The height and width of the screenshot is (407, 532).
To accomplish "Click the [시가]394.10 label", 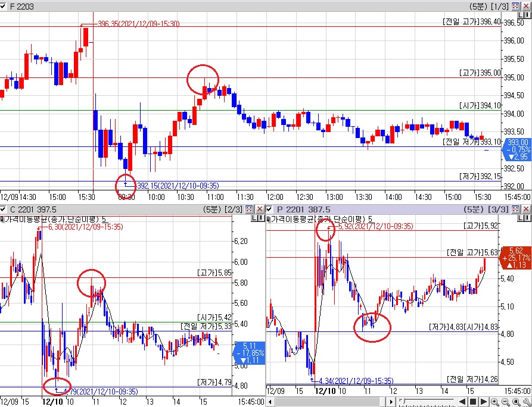I will [x=480, y=105].
